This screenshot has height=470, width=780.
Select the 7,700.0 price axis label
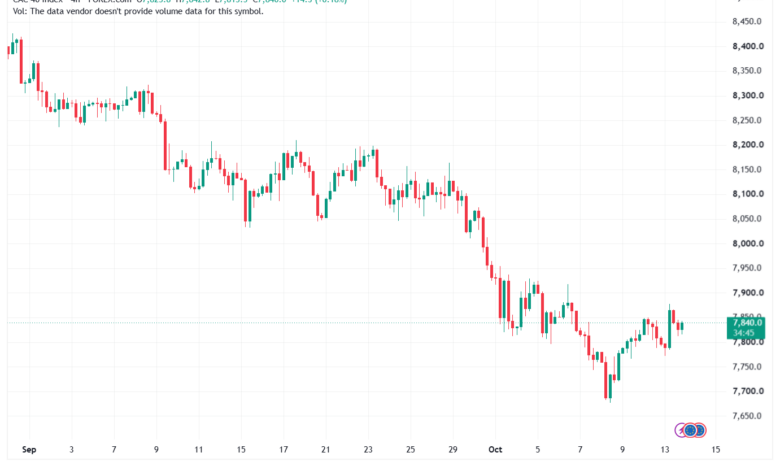[x=748, y=391]
